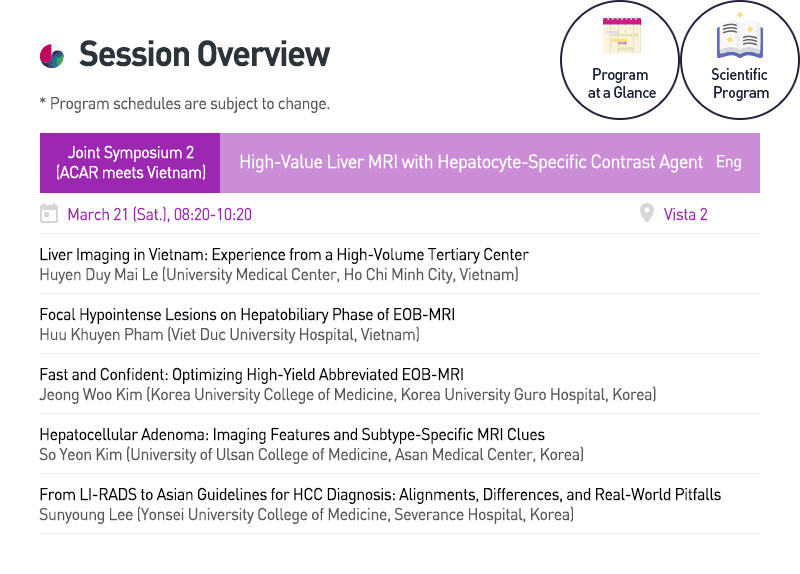Click speaker Sunyoung Lee's affiliation line

[x=306, y=515]
